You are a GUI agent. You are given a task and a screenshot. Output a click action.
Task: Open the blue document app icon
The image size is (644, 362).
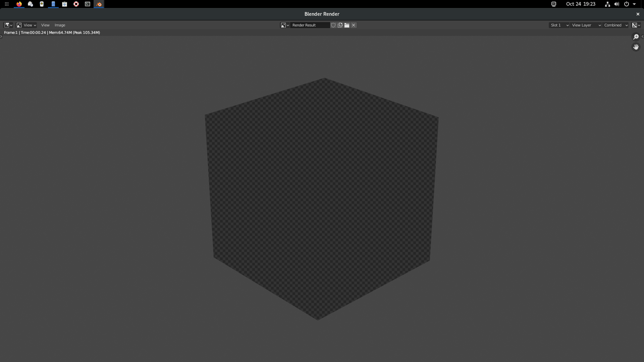point(53,4)
